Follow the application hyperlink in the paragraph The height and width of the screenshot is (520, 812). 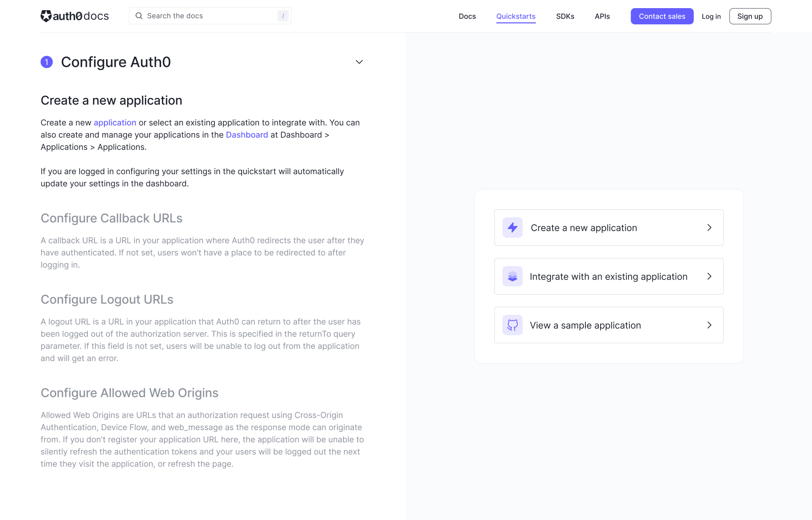click(x=115, y=123)
